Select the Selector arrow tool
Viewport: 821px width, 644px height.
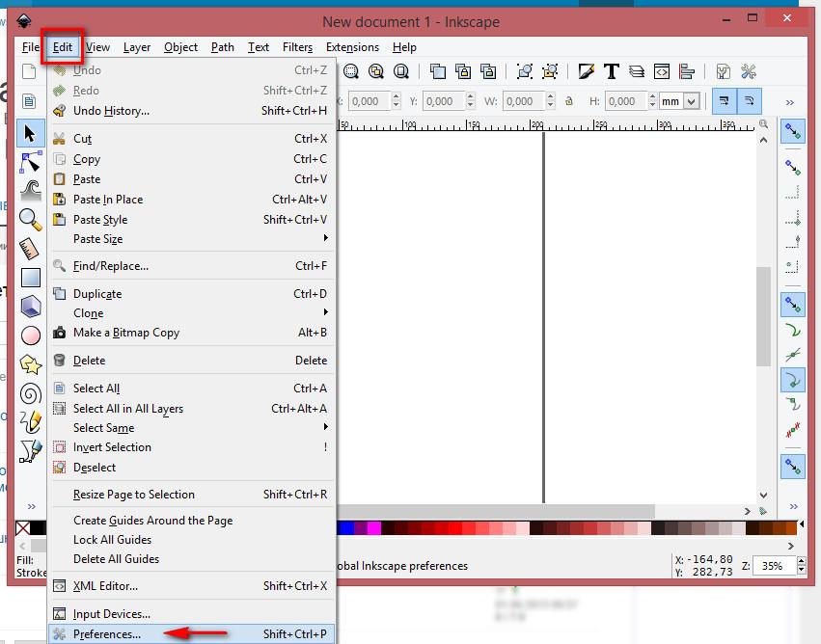[30, 133]
